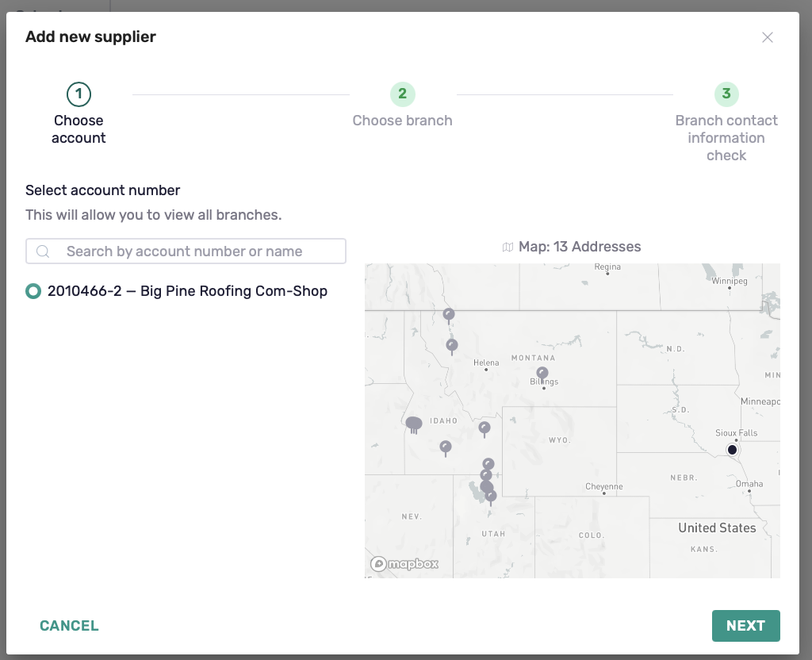Click the WYO. state label on the map

coord(559,440)
